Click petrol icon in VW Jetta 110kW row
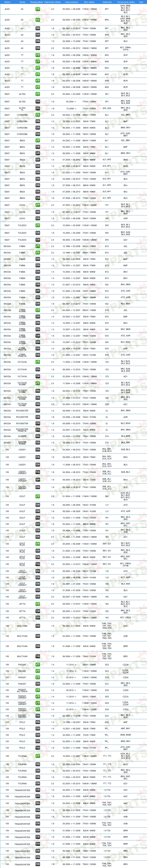The image size is (147, 868). pyautogui.click(x=38, y=604)
